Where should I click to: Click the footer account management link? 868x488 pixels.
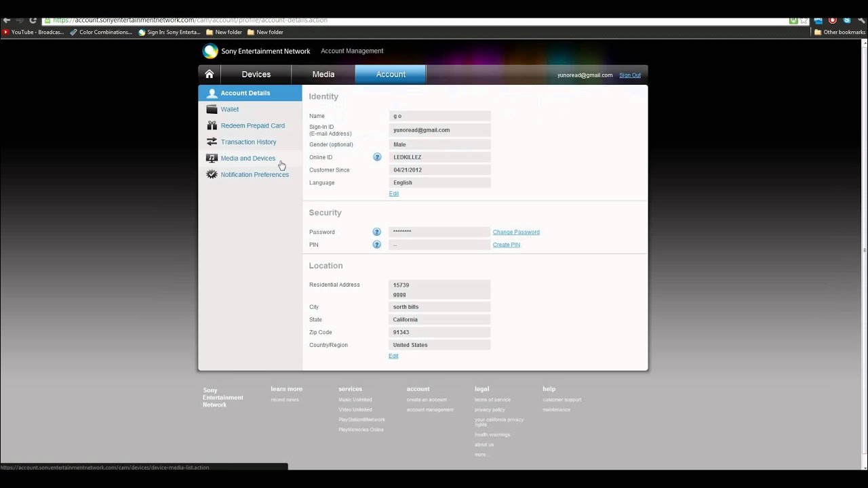[x=430, y=409]
